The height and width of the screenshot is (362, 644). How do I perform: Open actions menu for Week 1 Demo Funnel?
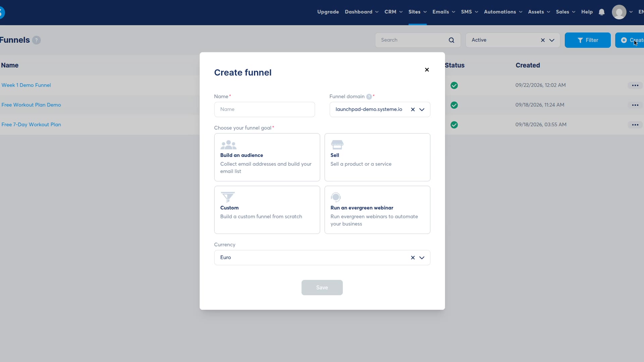click(635, 85)
